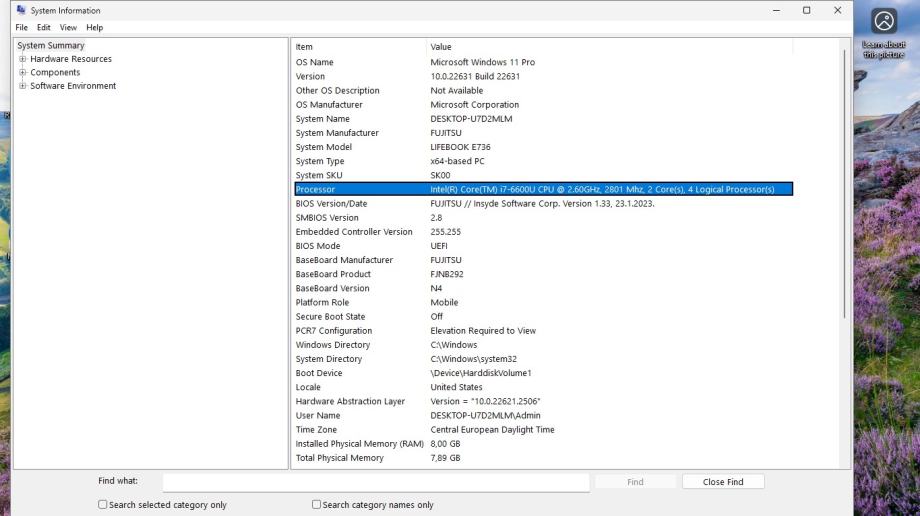Select the Hardware Resources label
This screenshot has width=920, height=516.
pyautogui.click(x=71, y=59)
